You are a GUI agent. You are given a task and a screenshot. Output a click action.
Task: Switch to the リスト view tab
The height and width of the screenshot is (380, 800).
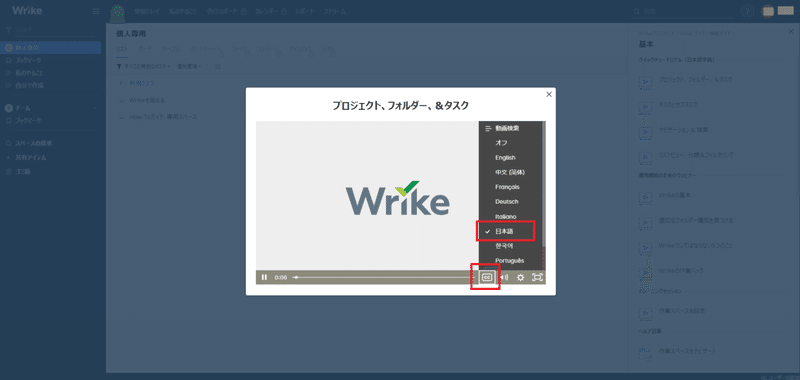121,49
